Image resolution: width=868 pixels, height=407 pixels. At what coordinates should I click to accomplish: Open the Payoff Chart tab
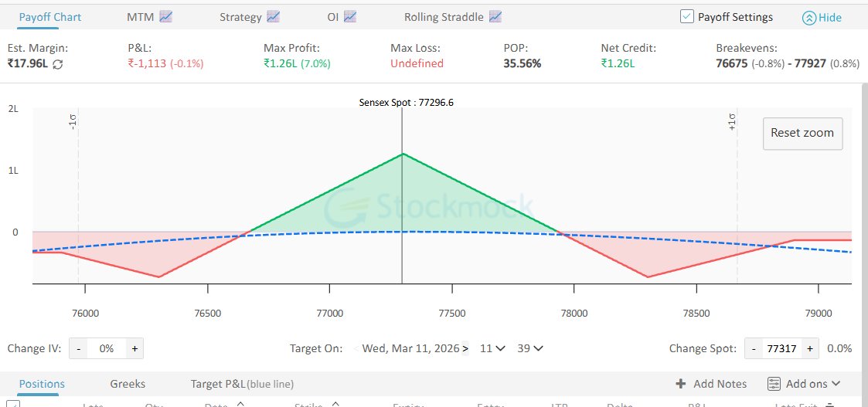49,17
